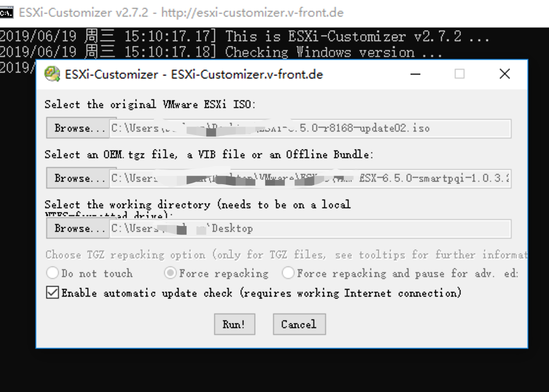Click the smartpqi VIB file path field
This screenshot has height=392, width=549.
point(310,178)
